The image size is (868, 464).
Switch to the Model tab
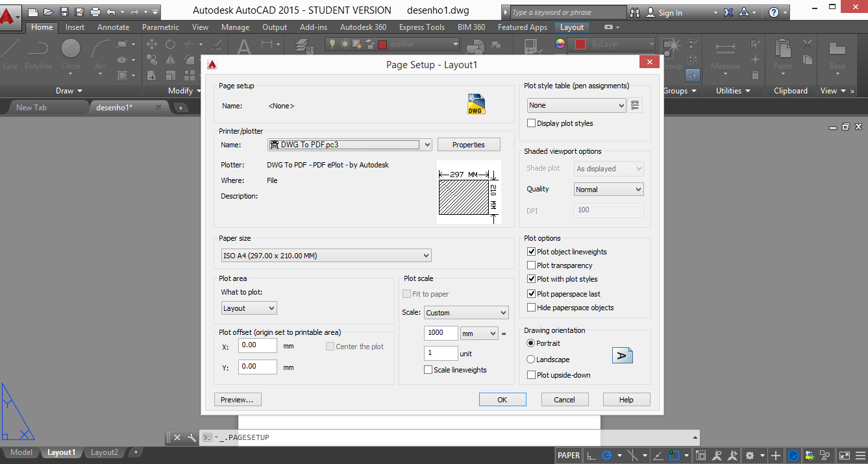point(21,452)
